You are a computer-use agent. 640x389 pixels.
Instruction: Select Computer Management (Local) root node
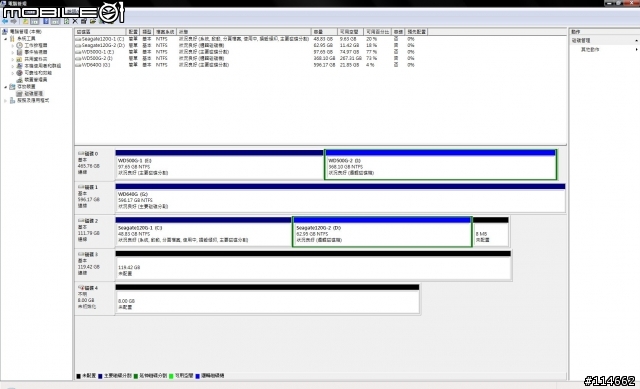click(22, 31)
